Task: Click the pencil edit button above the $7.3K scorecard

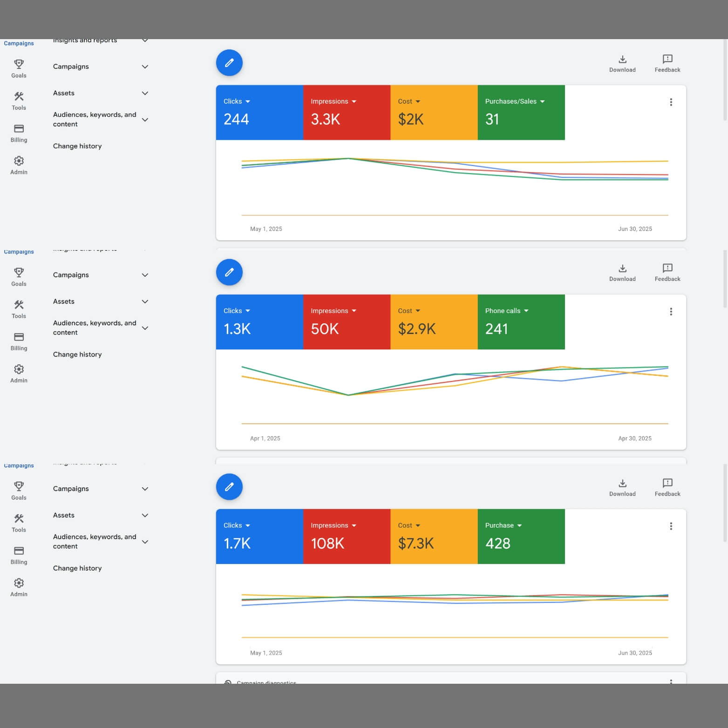Action: pyautogui.click(x=229, y=487)
